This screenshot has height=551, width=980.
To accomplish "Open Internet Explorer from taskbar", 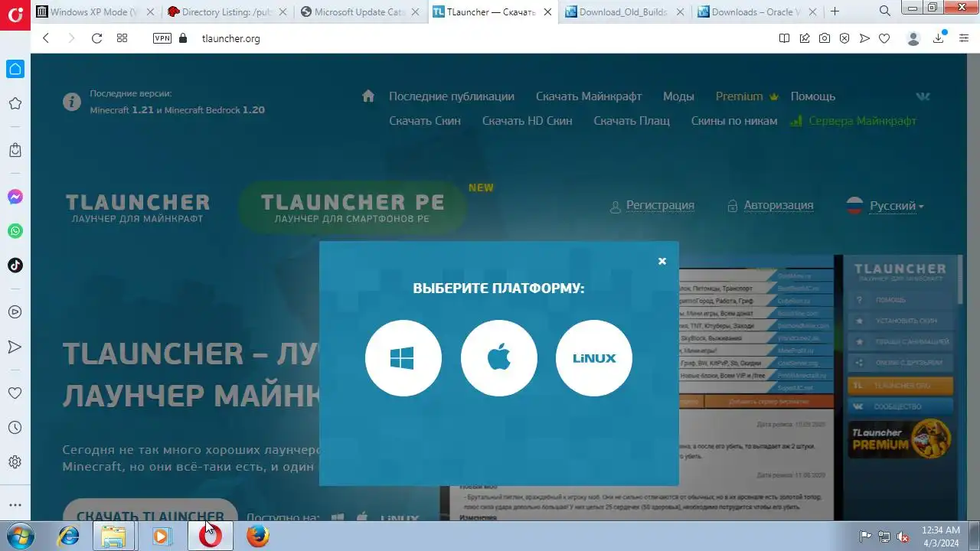I will [68, 536].
